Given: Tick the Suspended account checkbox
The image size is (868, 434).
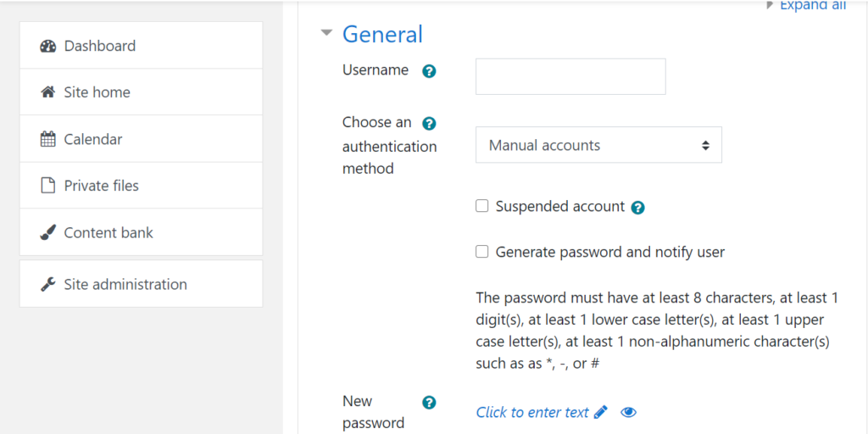Looking at the screenshot, I should pyautogui.click(x=482, y=206).
